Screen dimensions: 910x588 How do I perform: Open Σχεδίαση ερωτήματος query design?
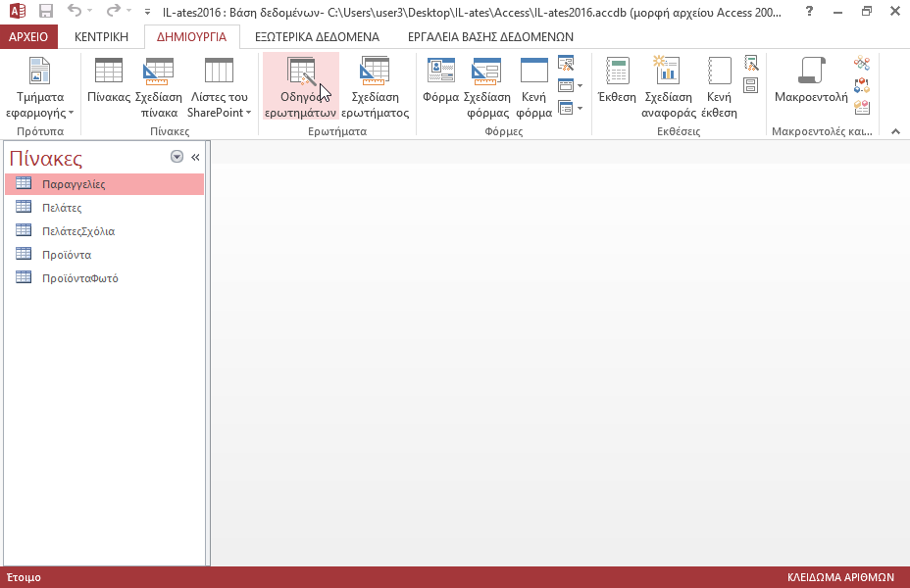[x=375, y=87]
